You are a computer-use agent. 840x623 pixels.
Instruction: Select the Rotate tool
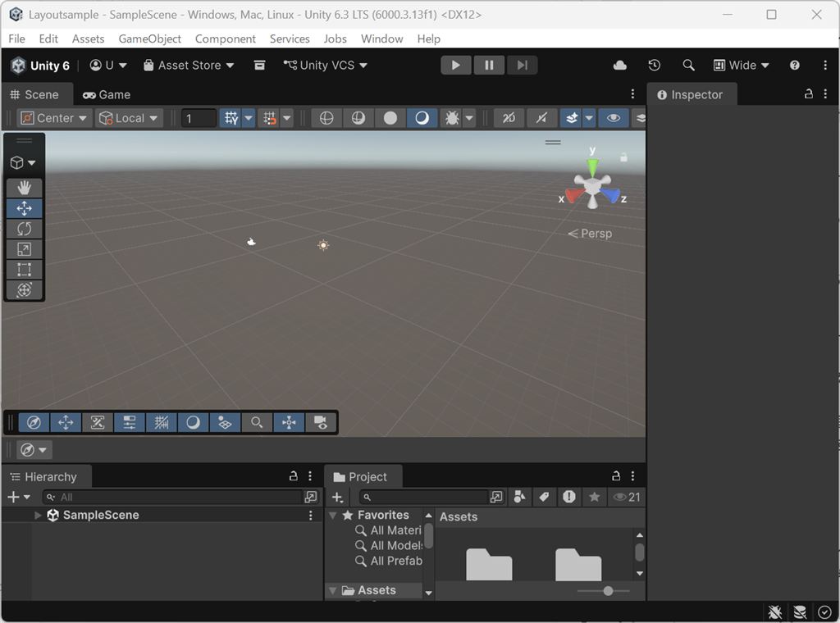(24, 229)
